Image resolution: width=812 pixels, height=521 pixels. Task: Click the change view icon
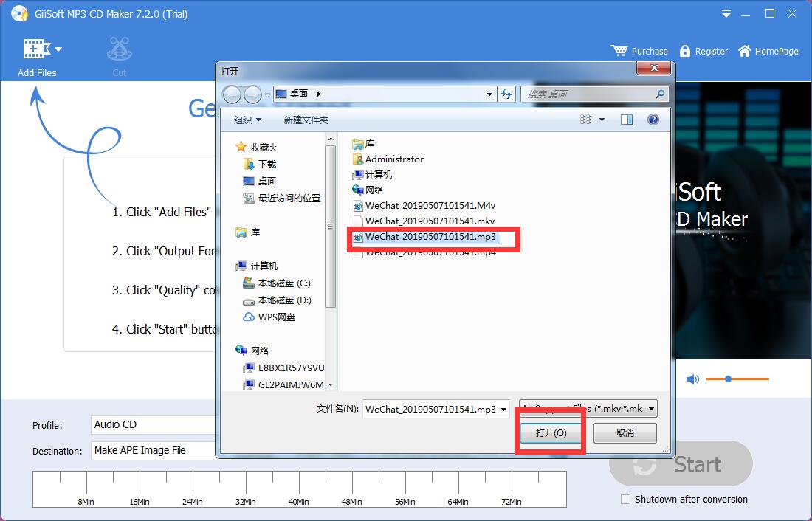click(585, 120)
